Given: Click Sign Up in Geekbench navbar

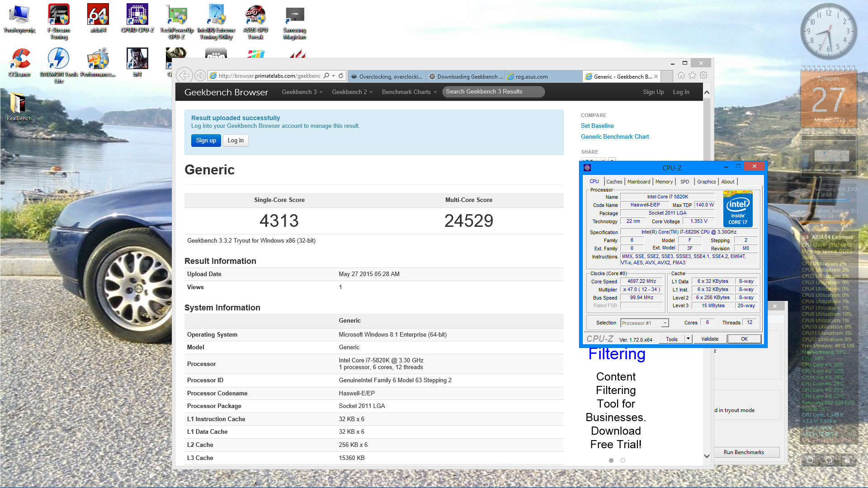Looking at the screenshot, I should [653, 92].
